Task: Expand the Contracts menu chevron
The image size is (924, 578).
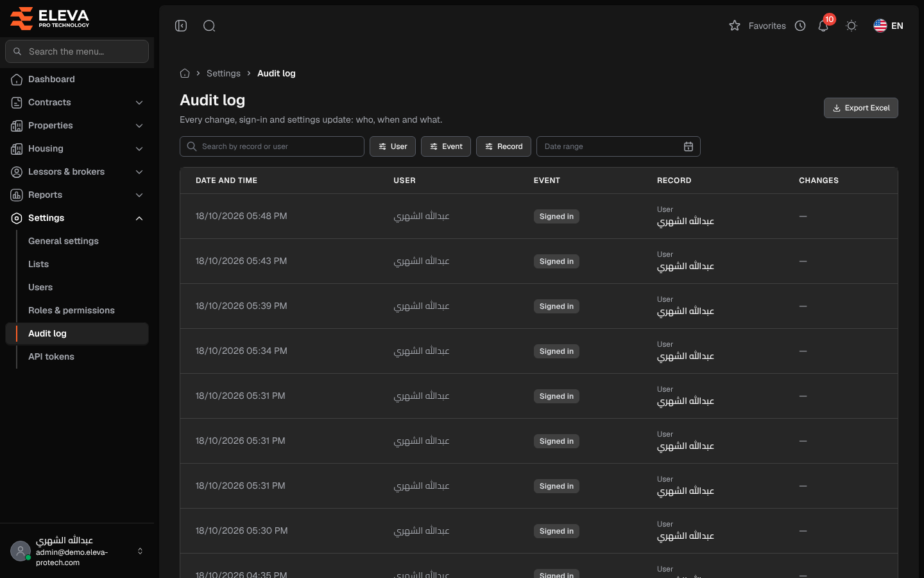Action: (x=139, y=102)
